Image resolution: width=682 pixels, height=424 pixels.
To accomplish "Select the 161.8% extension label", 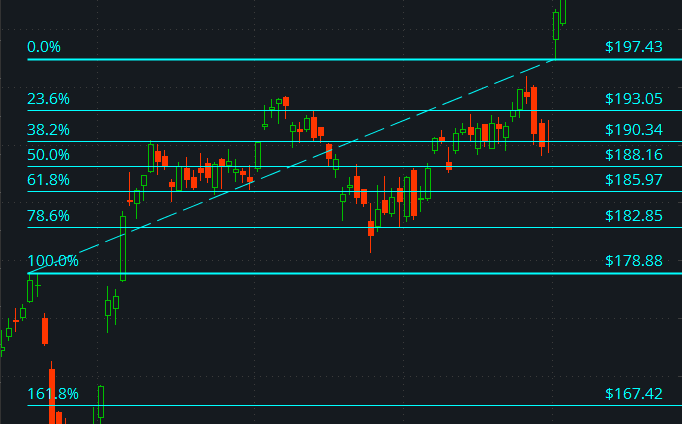I will [53, 394].
